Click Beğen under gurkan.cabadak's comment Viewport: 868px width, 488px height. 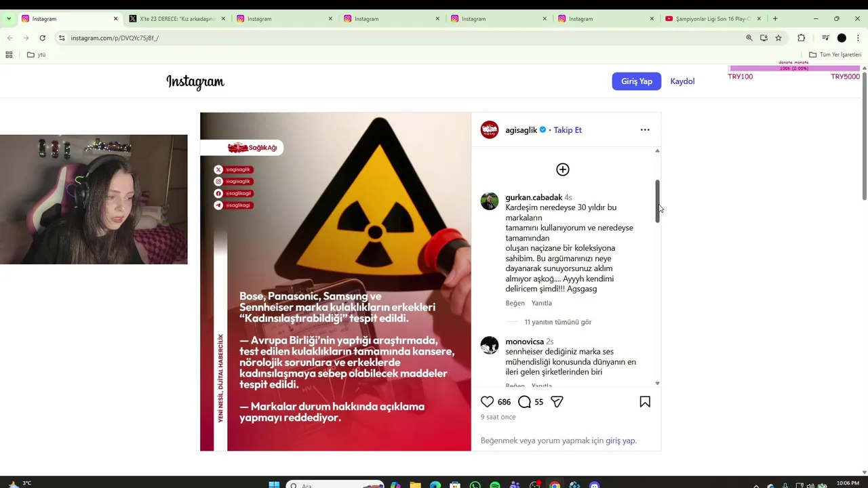click(x=515, y=303)
